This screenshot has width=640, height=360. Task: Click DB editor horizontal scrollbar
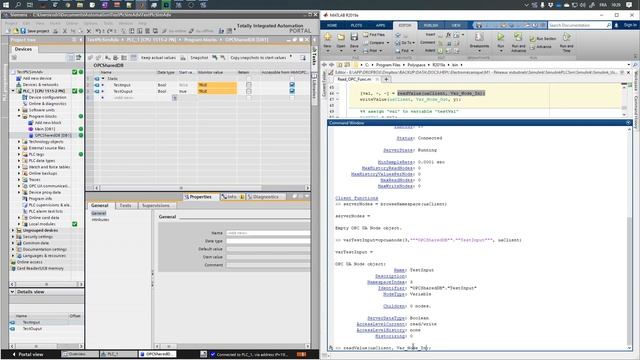coord(202,188)
